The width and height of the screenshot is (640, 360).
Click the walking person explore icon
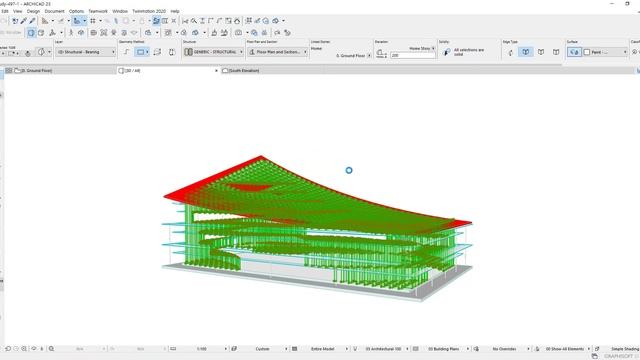point(71,33)
